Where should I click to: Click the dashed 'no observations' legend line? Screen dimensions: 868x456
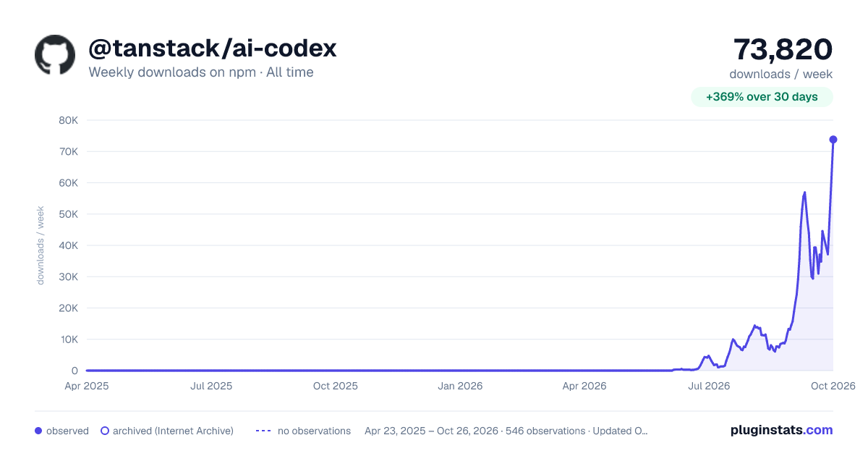(263, 431)
